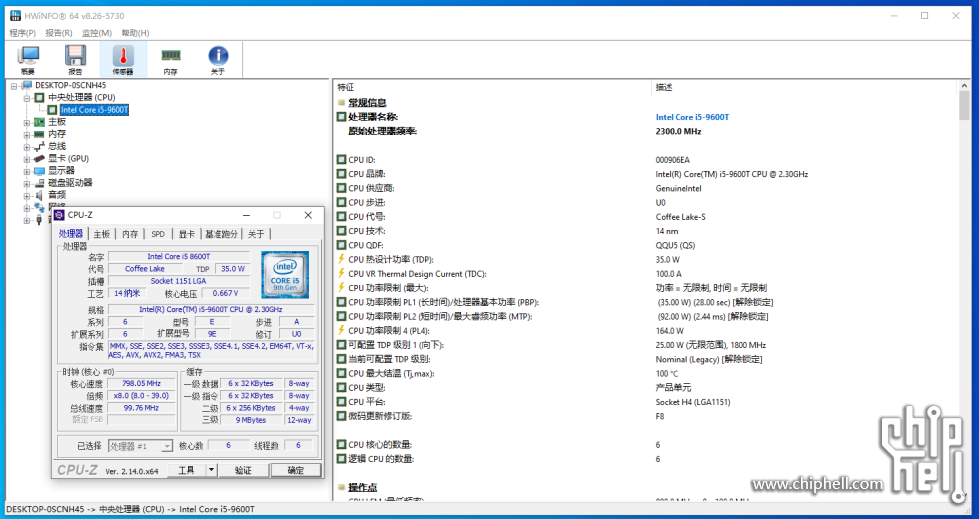Open the 帮助(H) menu
The height and width of the screenshot is (519, 979).
(x=135, y=33)
